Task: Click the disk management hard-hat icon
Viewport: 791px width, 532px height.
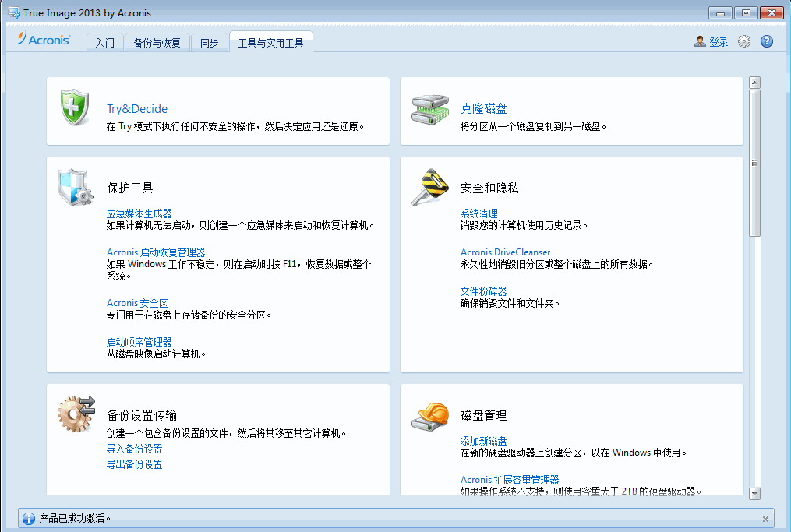Action: point(430,416)
